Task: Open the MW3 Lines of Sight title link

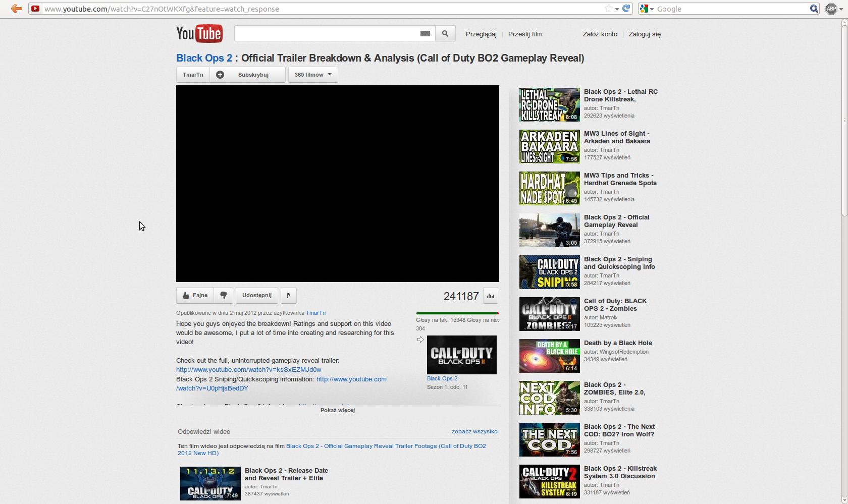Action: (617, 137)
